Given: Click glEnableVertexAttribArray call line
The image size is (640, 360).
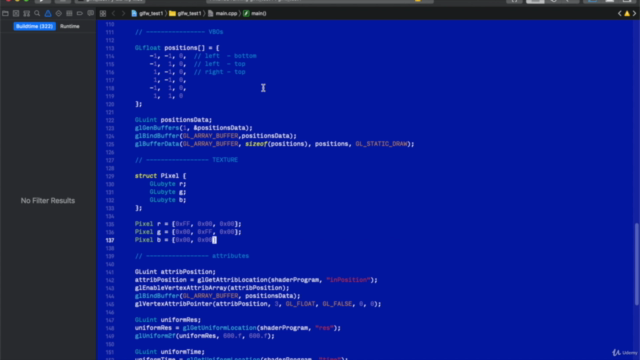Looking at the screenshot, I should [x=212, y=288].
